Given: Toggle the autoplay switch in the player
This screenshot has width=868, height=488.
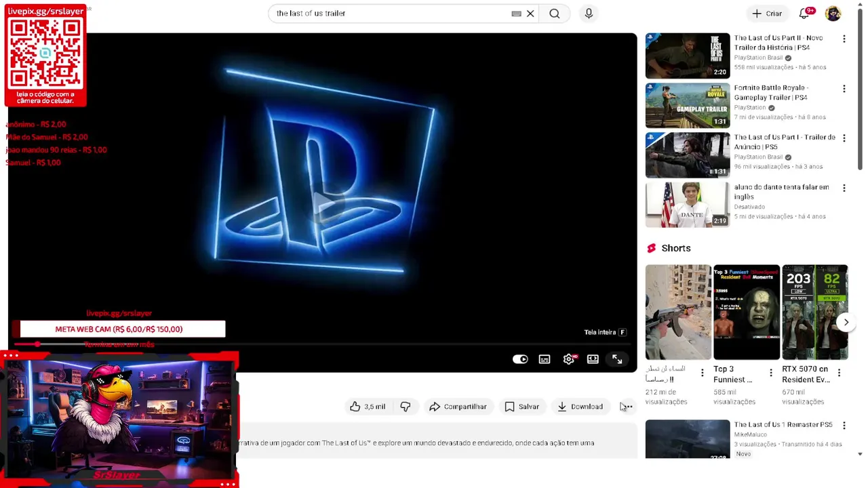Looking at the screenshot, I should [520, 359].
